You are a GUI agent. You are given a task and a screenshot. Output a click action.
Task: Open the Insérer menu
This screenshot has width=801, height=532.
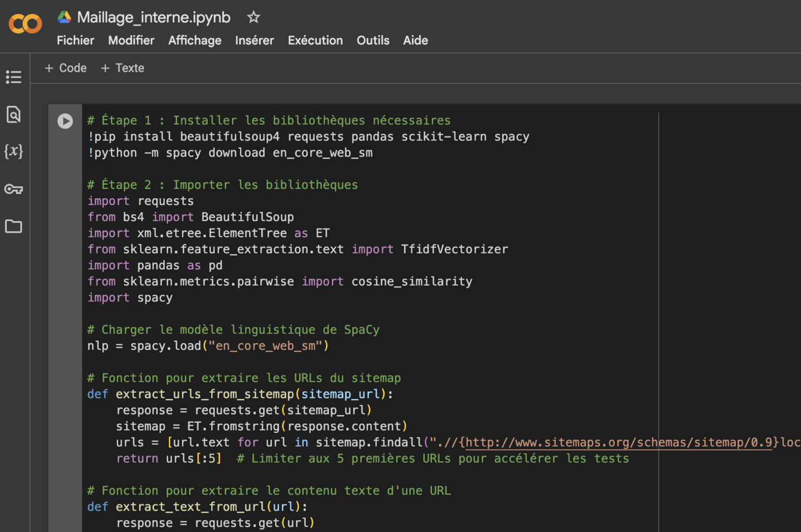[254, 40]
